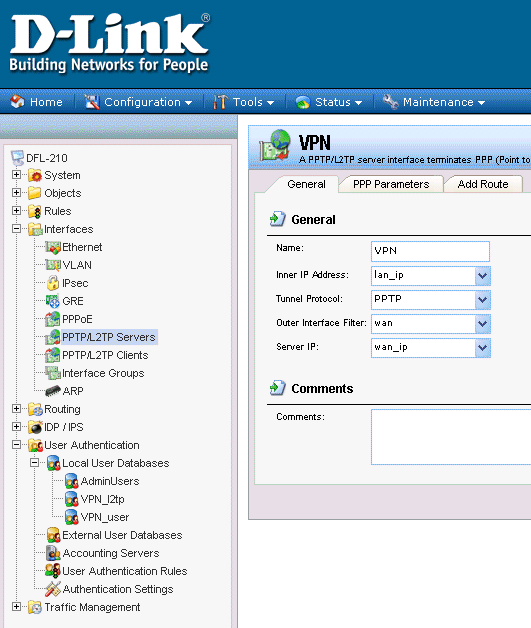Click the Traffic Management folder icon
Viewport: 531px width, 628px height.
[35, 607]
